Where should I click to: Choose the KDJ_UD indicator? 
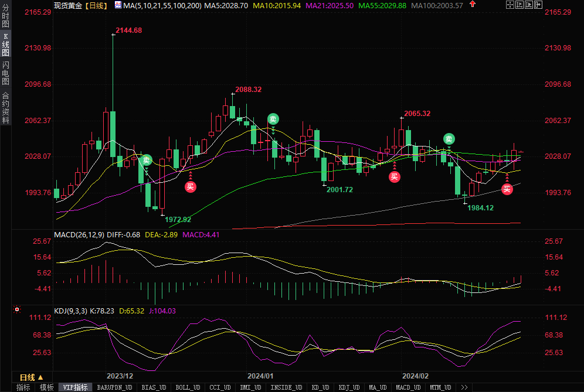pos(349,387)
